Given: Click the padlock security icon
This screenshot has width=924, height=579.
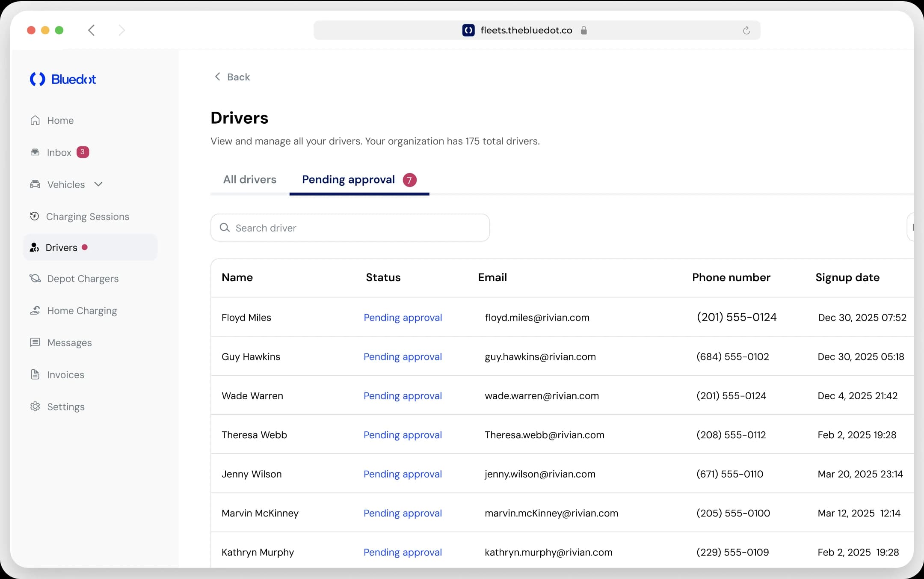Looking at the screenshot, I should (x=584, y=30).
